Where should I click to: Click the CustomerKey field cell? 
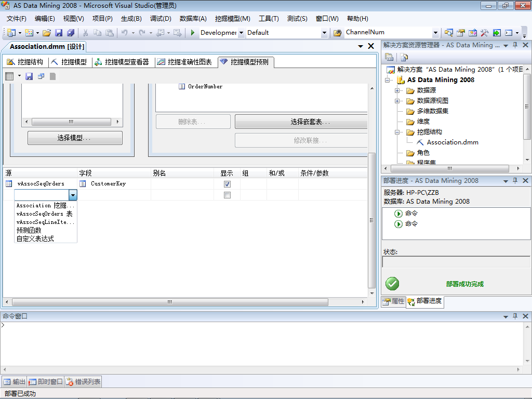point(114,184)
